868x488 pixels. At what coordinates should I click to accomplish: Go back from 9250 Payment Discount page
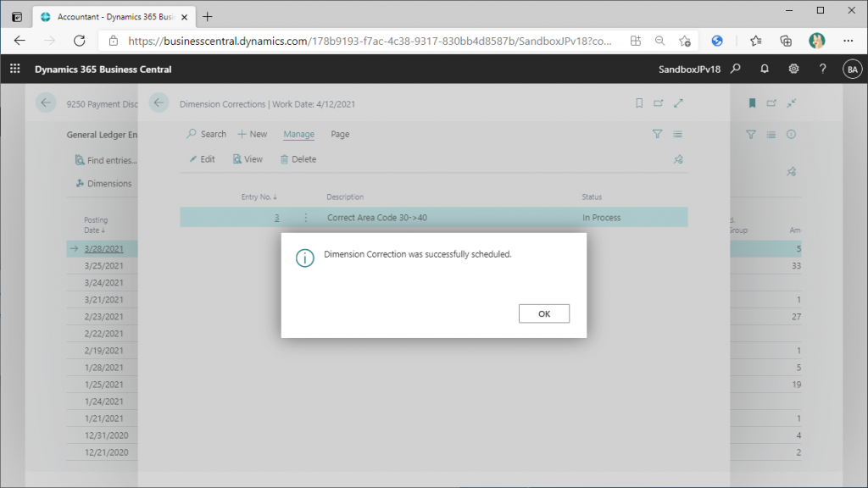coord(46,103)
